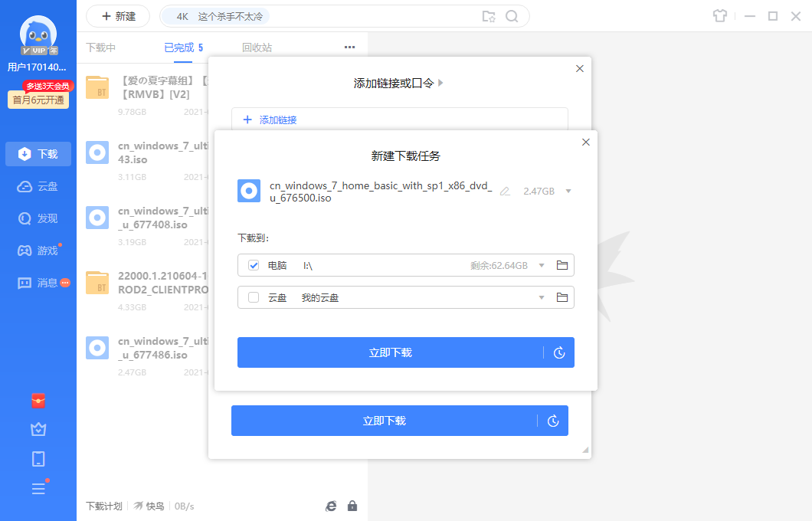The height and width of the screenshot is (521, 812).
Task: Check 消息 messages in the sidebar
Action: coord(38,282)
